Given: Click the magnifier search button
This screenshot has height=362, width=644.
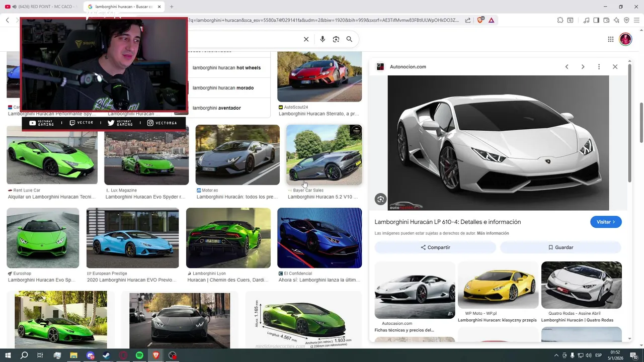Looking at the screenshot, I should tap(349, 39).
